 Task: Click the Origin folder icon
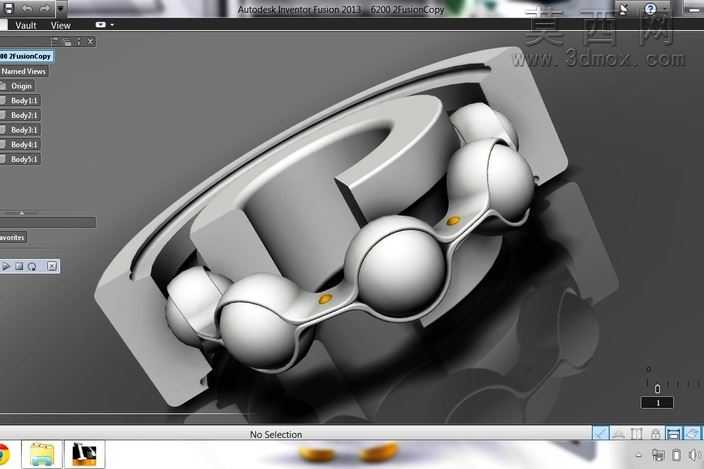(3, 86)
